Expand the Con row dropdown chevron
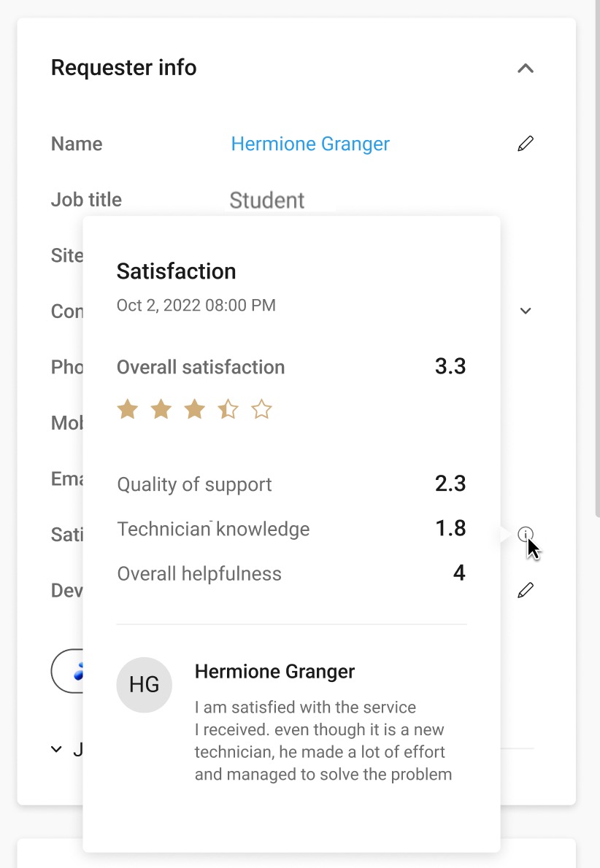The height and width of the screenshot is (868, 600). [x=526, y=311]
